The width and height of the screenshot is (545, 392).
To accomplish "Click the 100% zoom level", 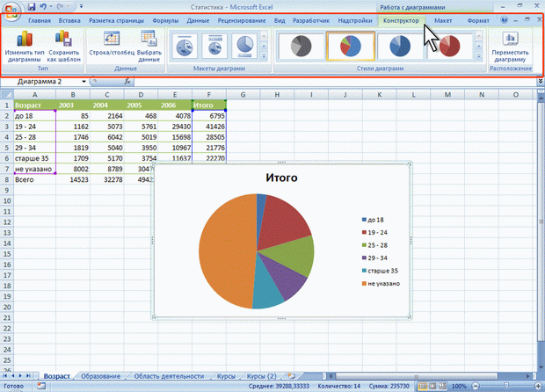I will (459, 386).
